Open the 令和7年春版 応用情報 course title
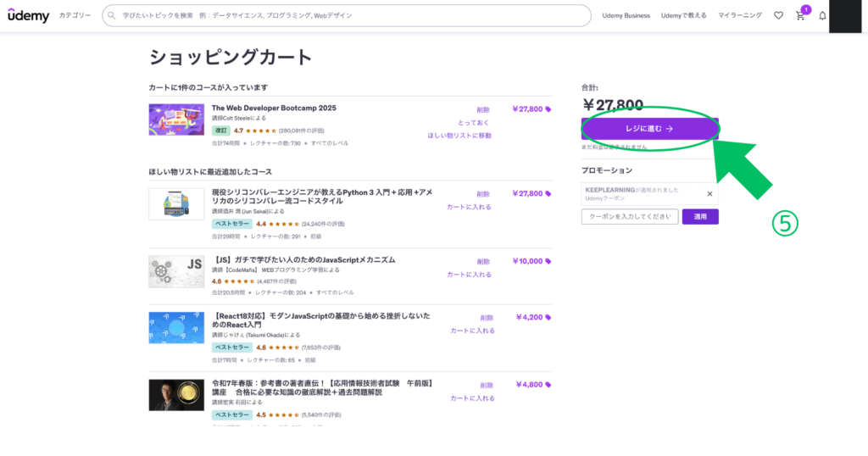868x456 pixels. click(x=323, y=387)
